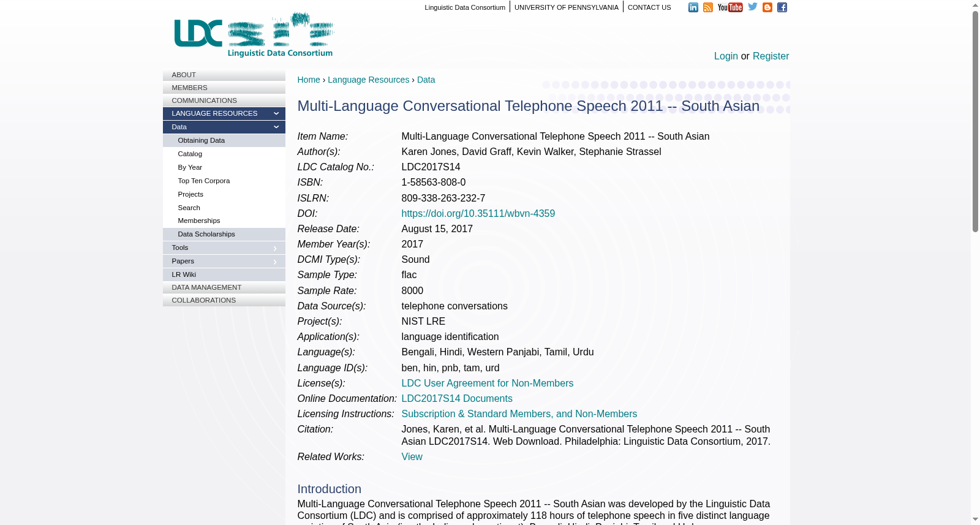The height and width of the screenshot is (525, 980).
Task: Expand the Papers submenu arrow
Action: (275, 262)
